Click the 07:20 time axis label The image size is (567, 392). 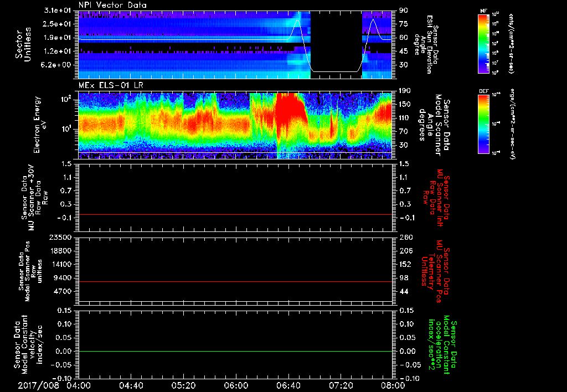pyautogui.click(x=341, y=385)
